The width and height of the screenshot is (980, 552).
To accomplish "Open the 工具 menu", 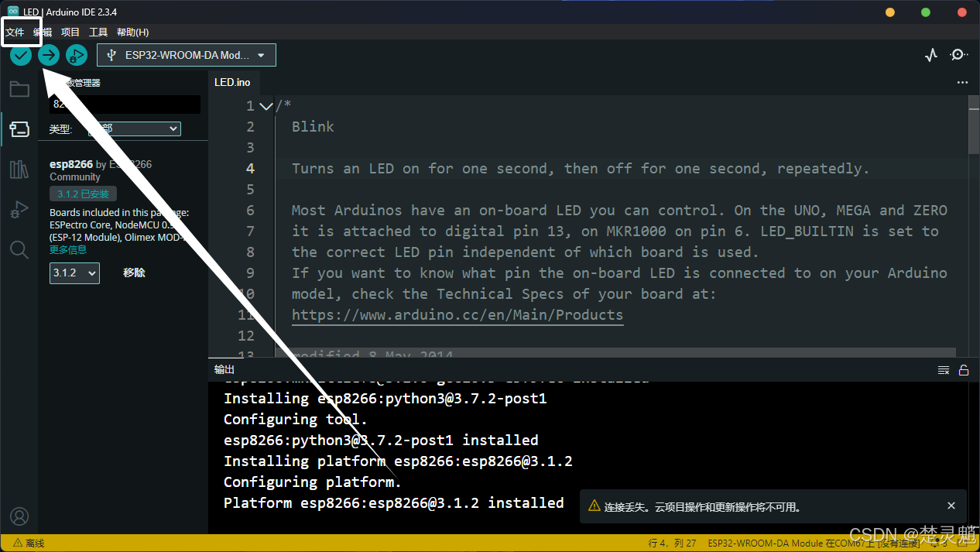I will tap(98, 33).
